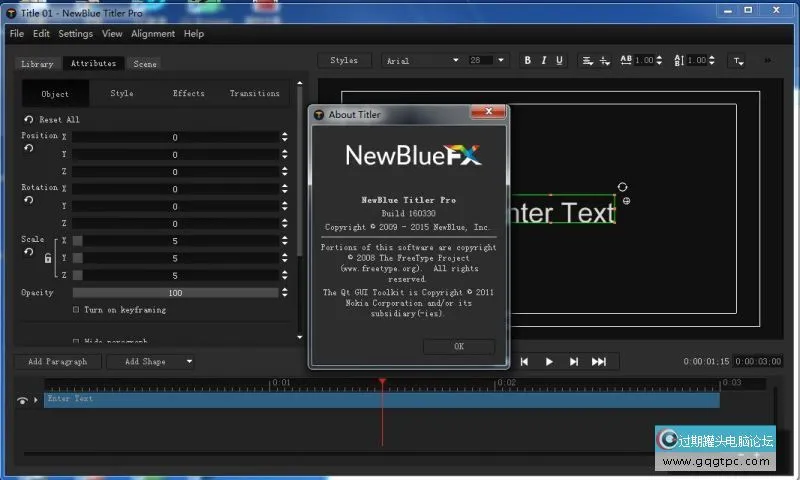This screenshot has height=480, width=800.
Task: Open the Settings menu
Action: coord(76,34)
